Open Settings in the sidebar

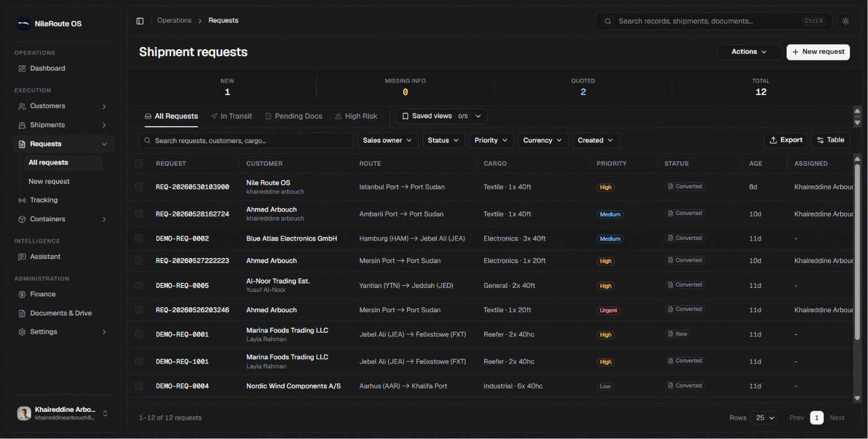(x=63, y=332)
